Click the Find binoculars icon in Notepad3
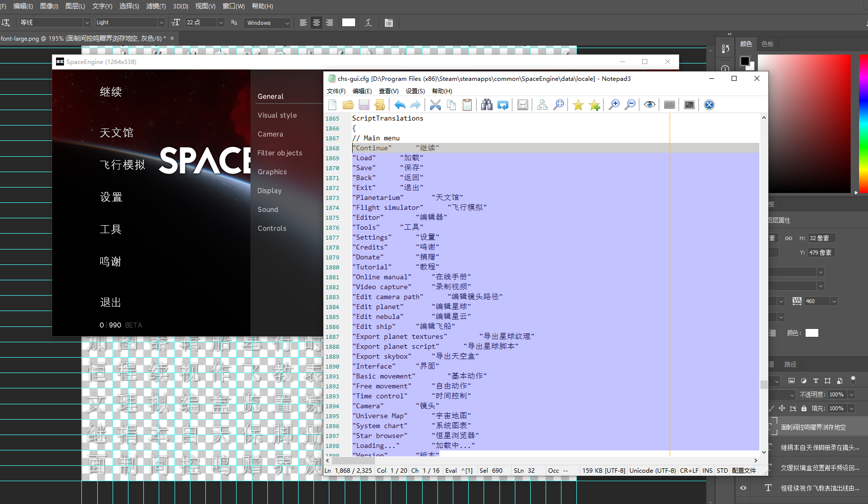868x504 pixels. coord(487,105)
